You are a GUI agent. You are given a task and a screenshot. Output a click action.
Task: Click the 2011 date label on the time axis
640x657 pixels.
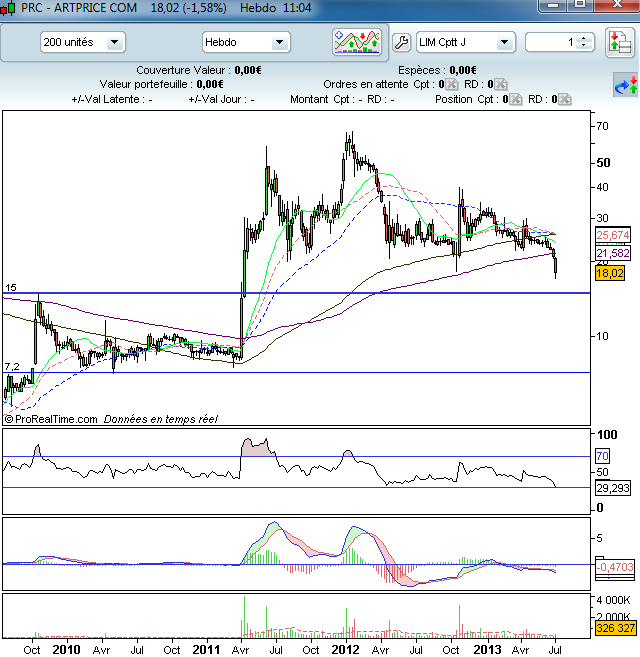206,649
